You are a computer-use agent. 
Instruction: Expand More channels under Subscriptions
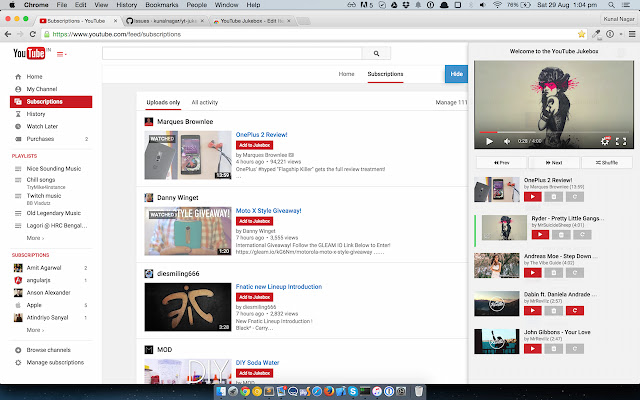(x=35, y=330)
